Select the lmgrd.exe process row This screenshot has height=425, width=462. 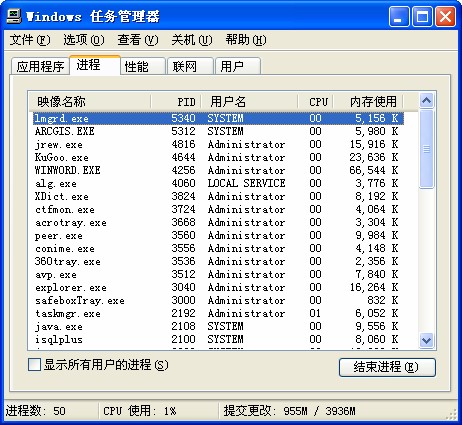[218, 118]
